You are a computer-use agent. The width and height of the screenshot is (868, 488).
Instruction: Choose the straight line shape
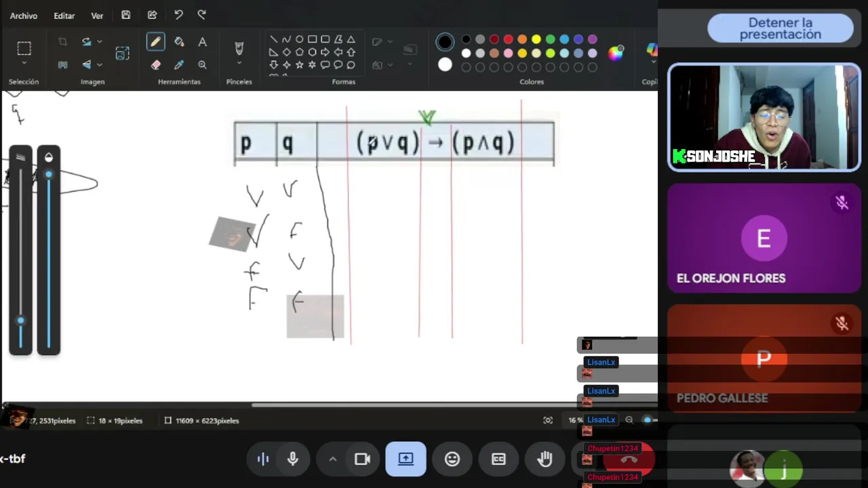pyautogui.click(x=273, y=39)
